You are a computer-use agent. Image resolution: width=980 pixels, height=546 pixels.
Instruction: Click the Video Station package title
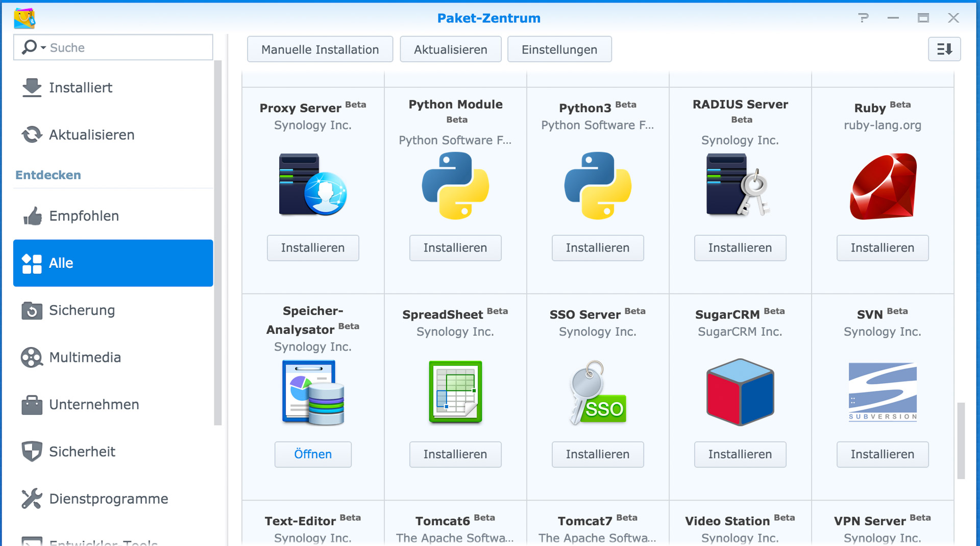(727, 521)
